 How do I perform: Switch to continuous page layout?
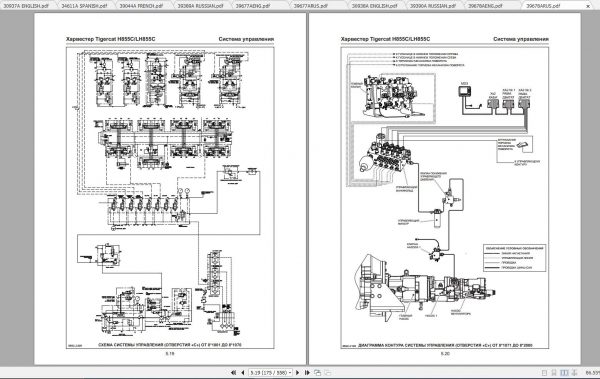(x=554, y=373)
